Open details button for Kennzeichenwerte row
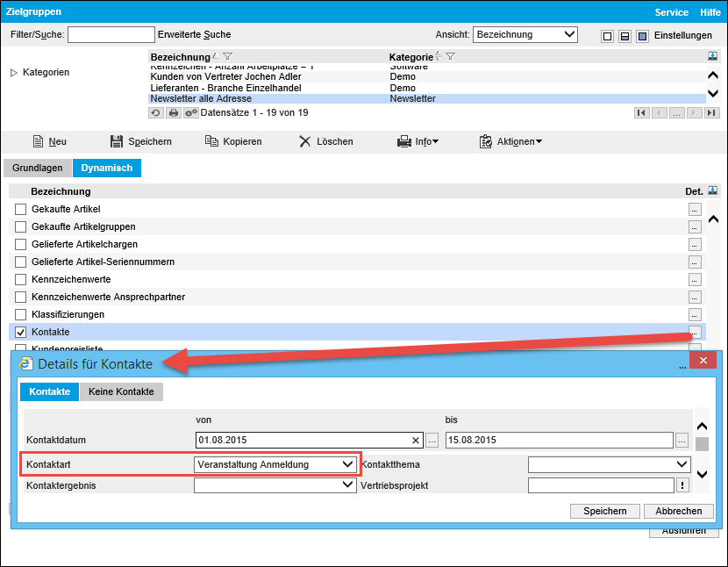 (695, 280)
